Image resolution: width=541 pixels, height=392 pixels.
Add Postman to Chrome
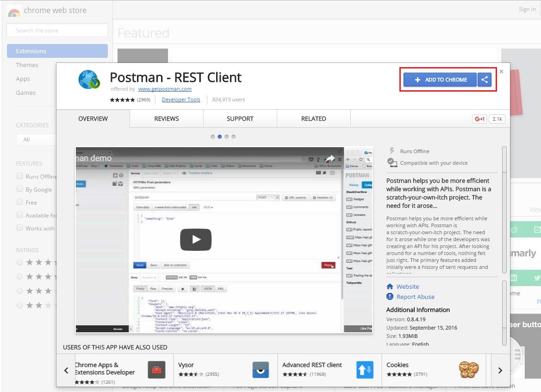(440, 80)
